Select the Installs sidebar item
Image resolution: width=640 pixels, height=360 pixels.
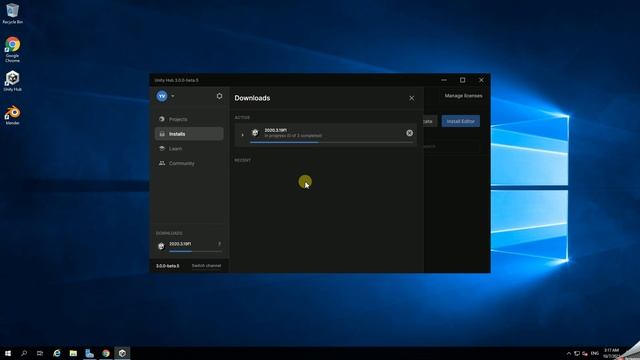coord(189,134)
